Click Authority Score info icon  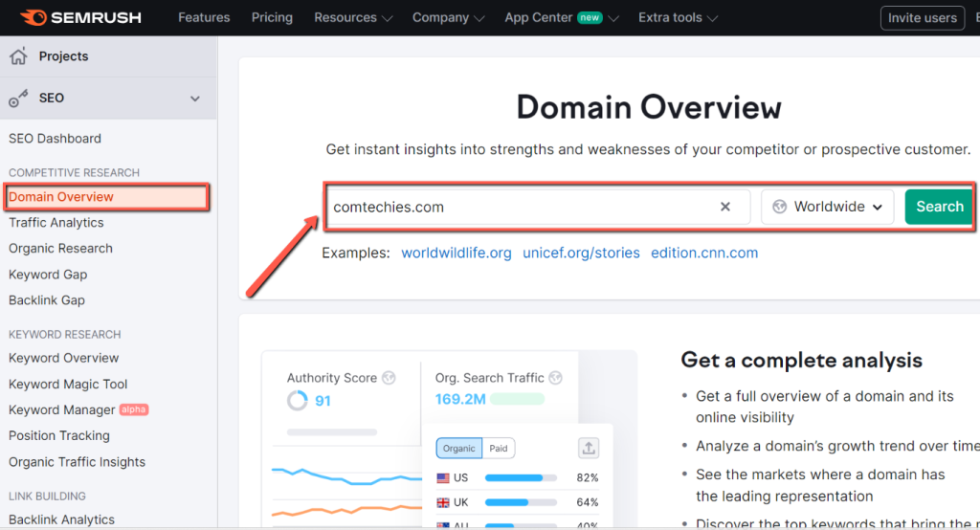click(389, 378)
